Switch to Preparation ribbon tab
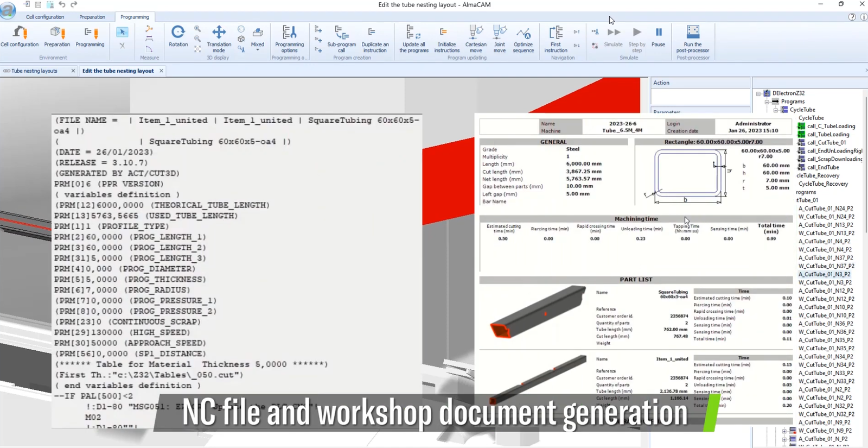This screenshot has width=868, height=448. [92, 17]
